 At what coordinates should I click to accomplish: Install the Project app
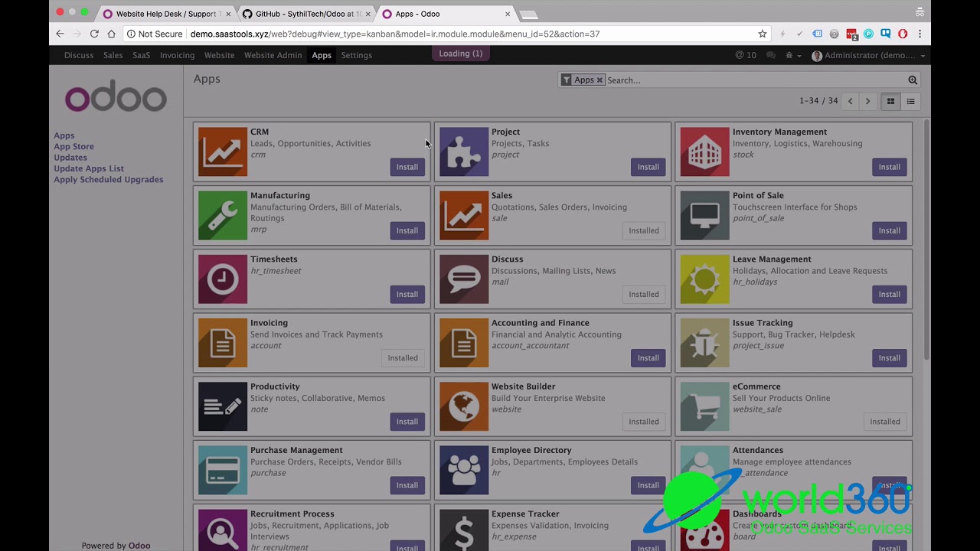coord(648,167)
